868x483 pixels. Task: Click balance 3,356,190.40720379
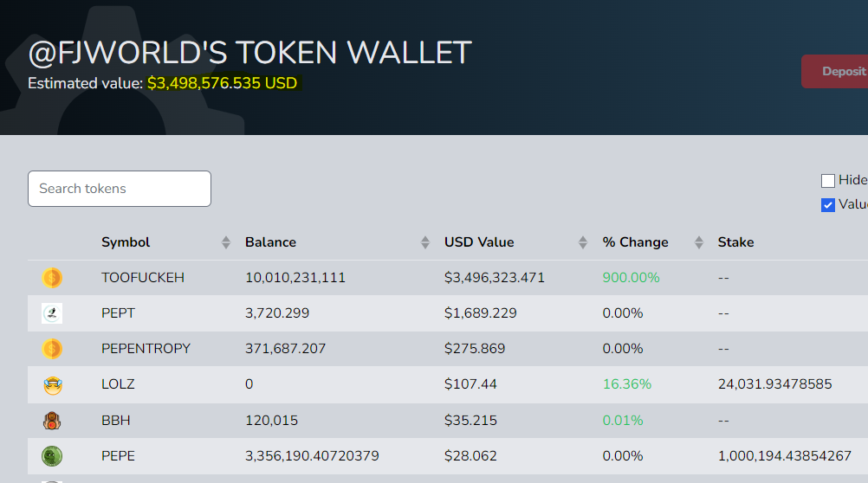click(312, 456)
